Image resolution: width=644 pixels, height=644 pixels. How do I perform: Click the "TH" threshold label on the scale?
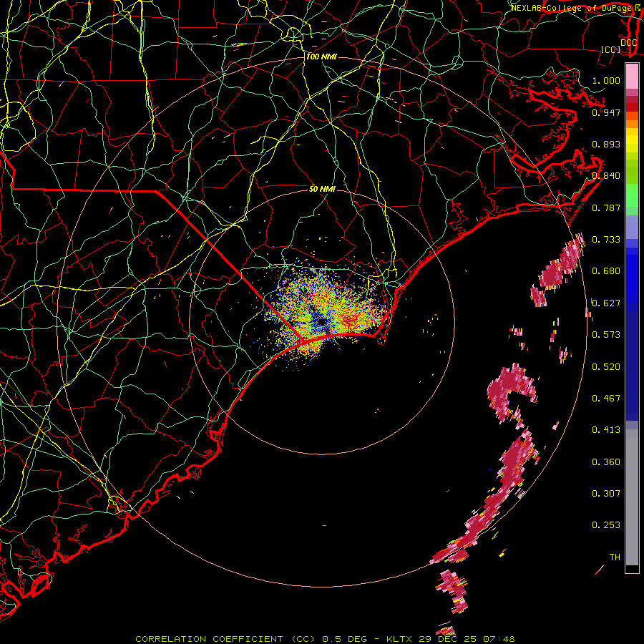pos(615,557)
